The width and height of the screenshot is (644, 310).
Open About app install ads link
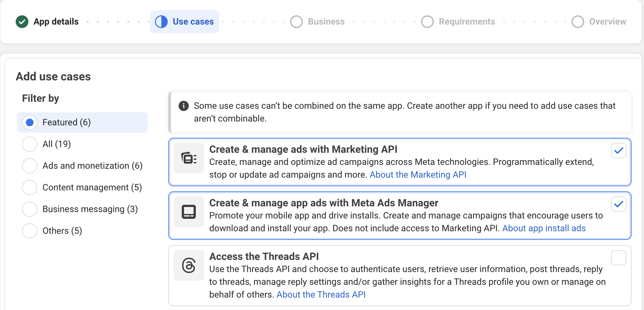click(544, 228)
